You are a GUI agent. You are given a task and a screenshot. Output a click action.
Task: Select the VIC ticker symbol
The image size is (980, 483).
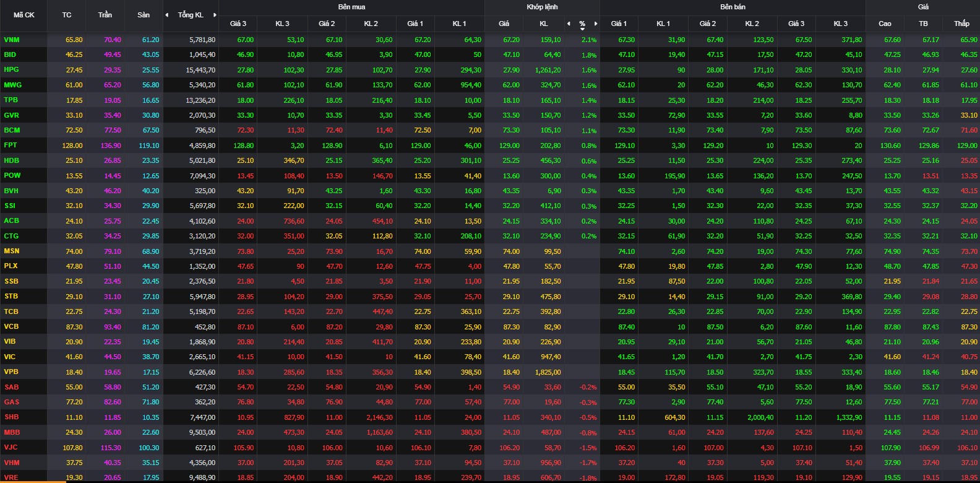point(10,357)
